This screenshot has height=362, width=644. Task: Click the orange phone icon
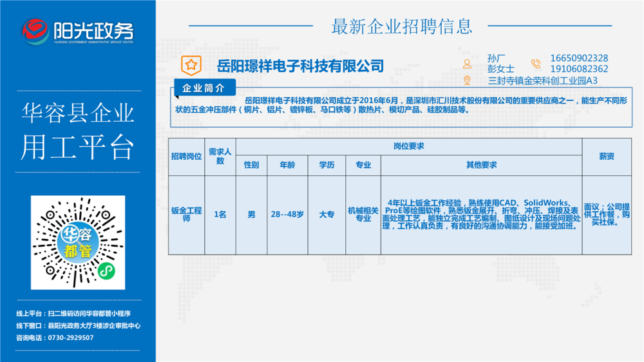[x=536, y=63]
